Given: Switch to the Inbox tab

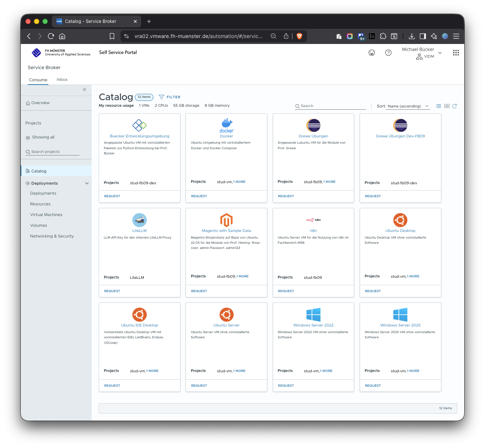Looking at the screenshot, I should 62,80.
